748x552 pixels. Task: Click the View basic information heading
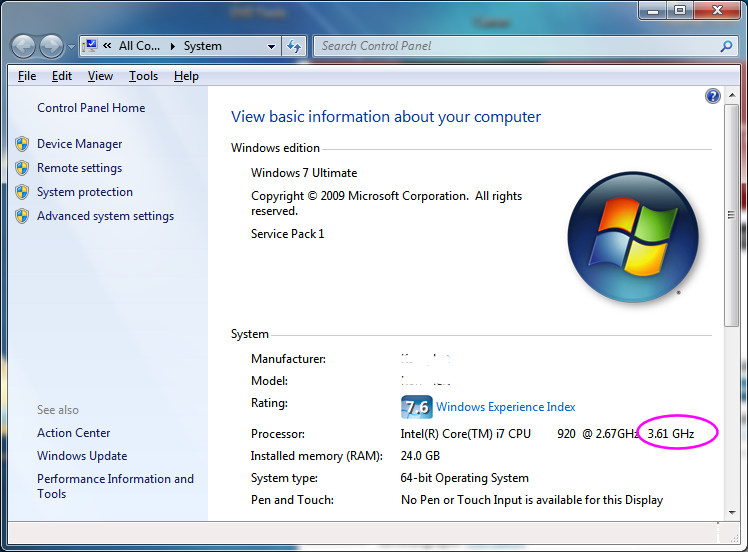[386, 116]
